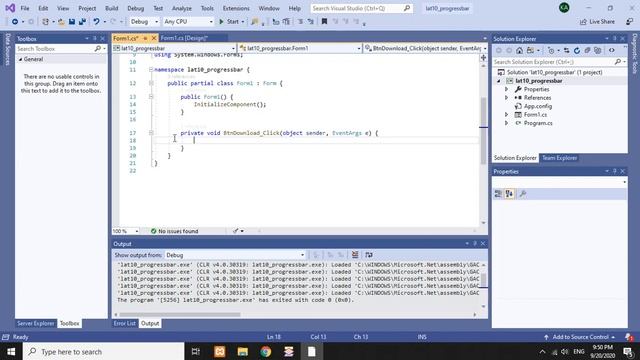Viewport: 640px width, 360px height.
Task: Open the 100 % zoom dropdown
Action: click(x=125, y=231)
